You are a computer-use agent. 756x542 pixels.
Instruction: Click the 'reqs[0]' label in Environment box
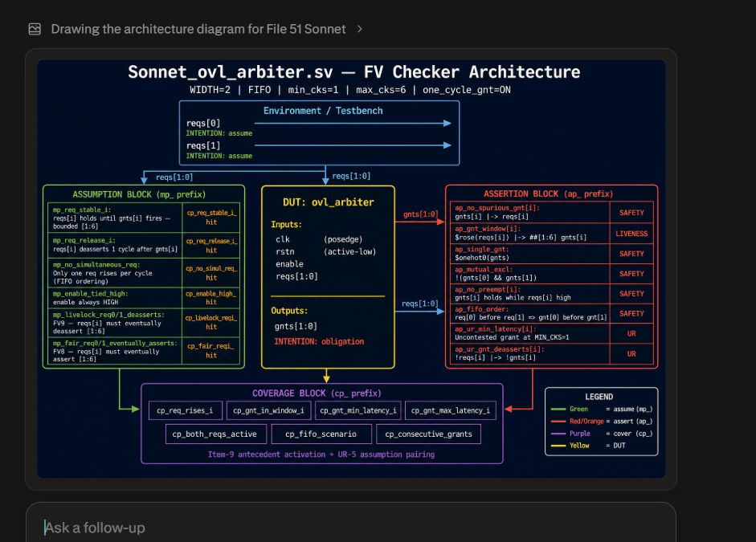click(203, 123)
